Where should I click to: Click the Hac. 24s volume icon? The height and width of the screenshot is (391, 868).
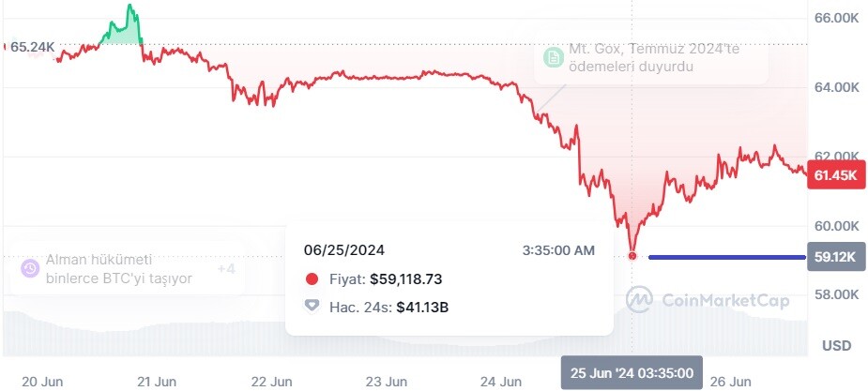[312, 306]
